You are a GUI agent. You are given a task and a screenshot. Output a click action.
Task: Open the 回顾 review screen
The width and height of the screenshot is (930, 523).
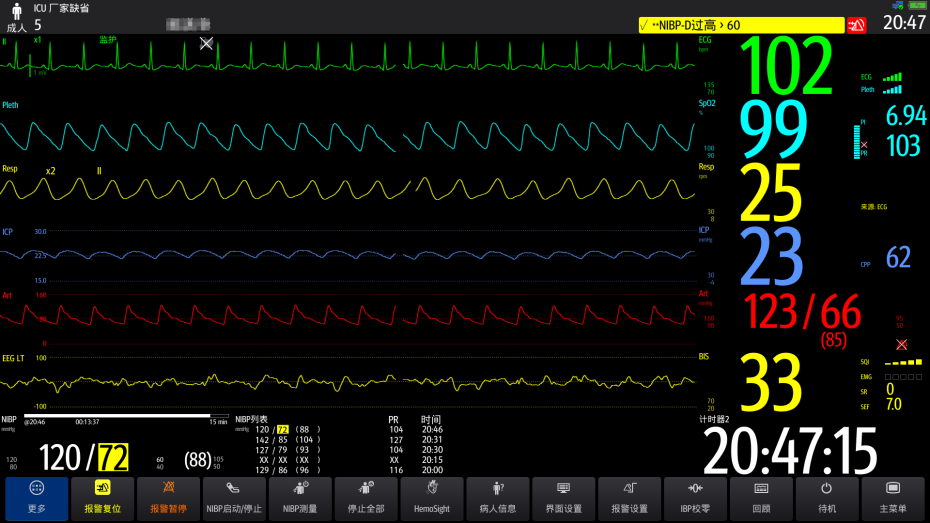[x=761, y=499]
